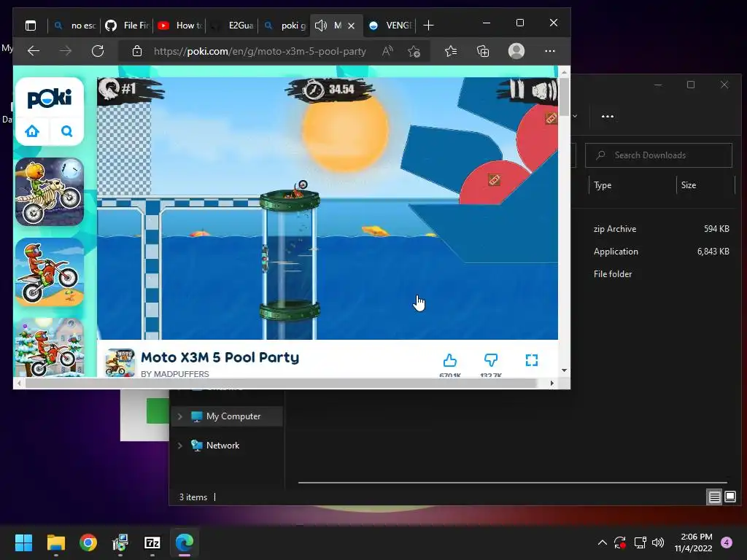Viewport: 747px width, 560px height.
Task: Open the beach Moto X3M game thumbnail
Action: coord(50,272)
